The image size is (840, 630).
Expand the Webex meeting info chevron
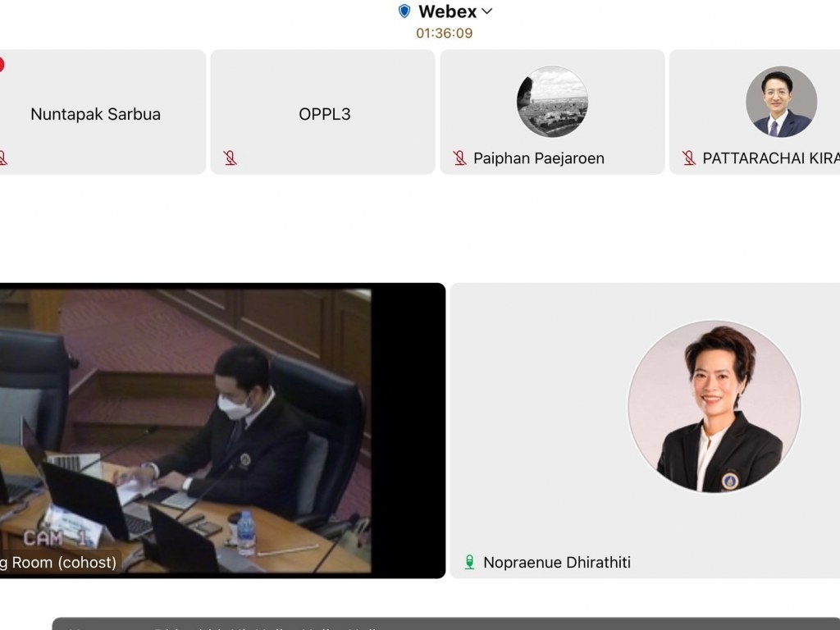pos(487,11)
